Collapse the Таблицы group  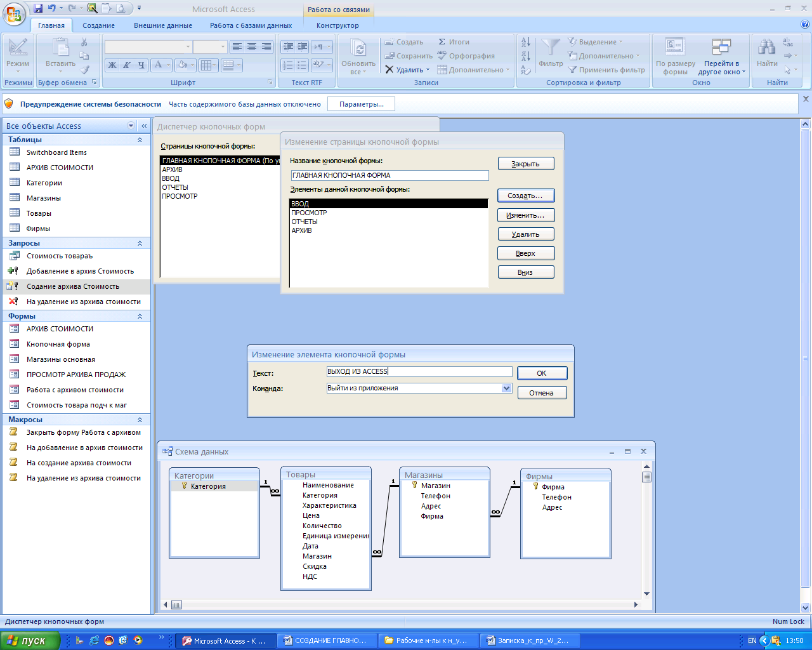point(140,140)
